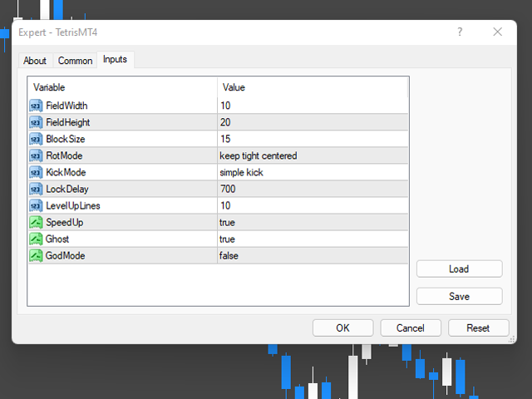Select the Inputs tab
Image resolution: width=532 pixels, height=399 pixels.
point(115,59)
